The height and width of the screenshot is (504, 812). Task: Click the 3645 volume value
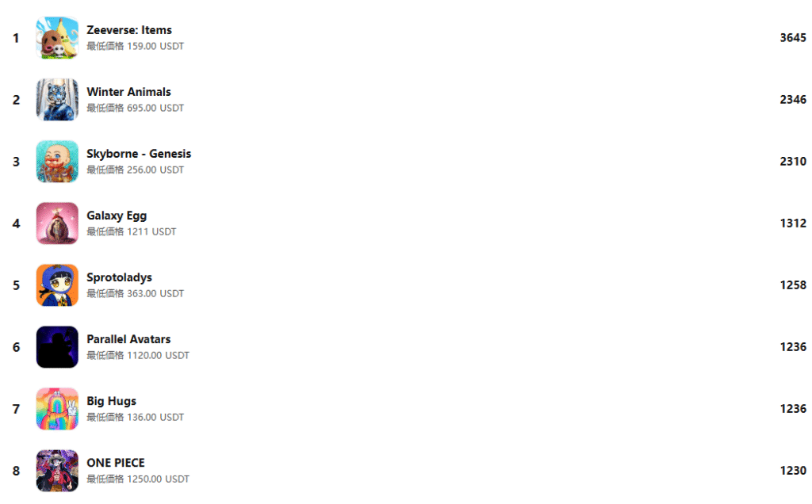pos(793,38)
